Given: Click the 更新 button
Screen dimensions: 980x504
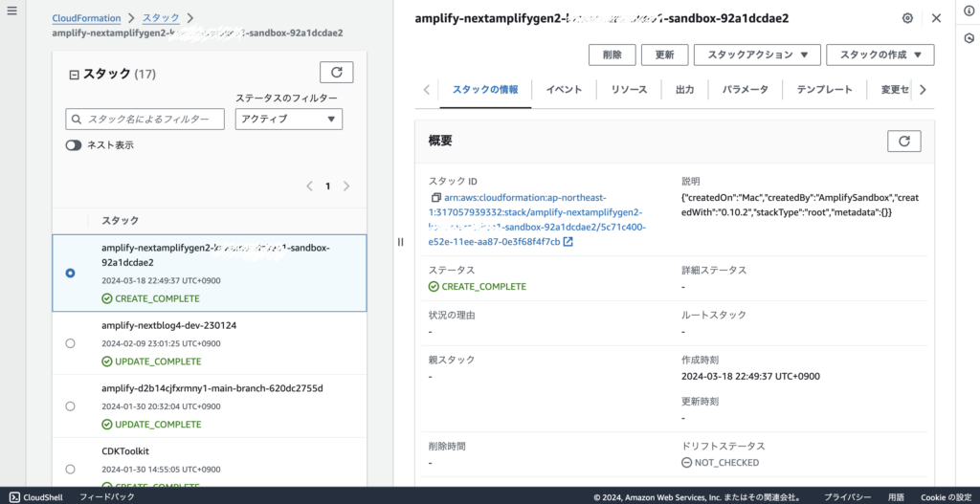Looking at the screenshot, I should [x=664, y=55].
